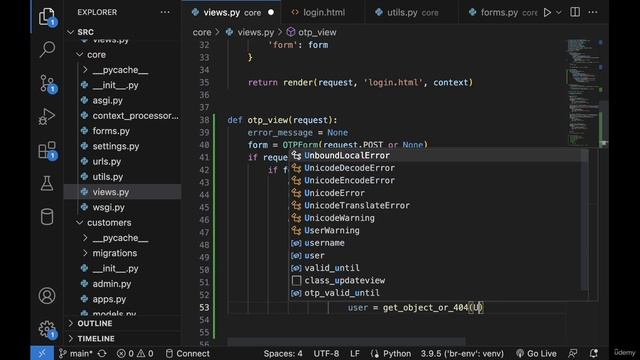Open the run button dropdown arrow
The height and width of the screenshot is (360, 640).
[559, 12]
